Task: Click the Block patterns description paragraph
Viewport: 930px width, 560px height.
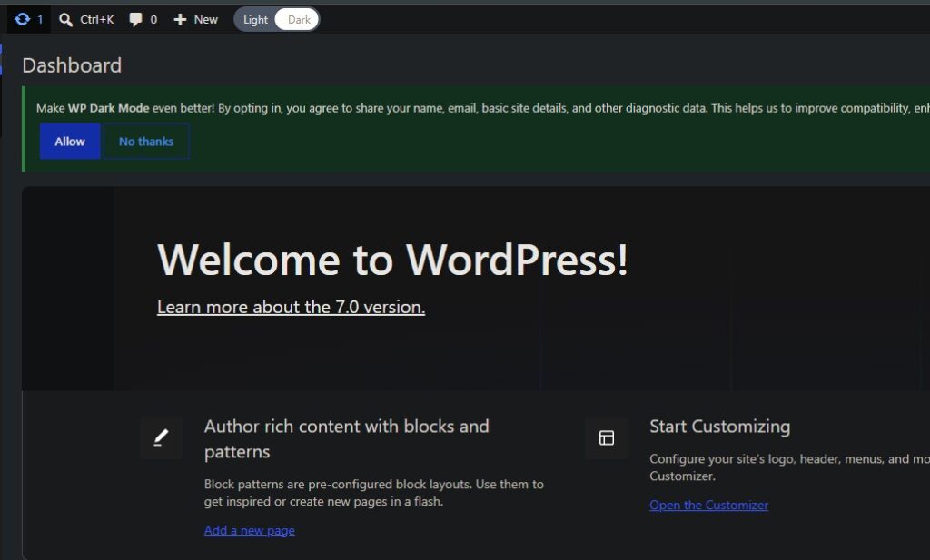Action: click(x=373, y=493)
